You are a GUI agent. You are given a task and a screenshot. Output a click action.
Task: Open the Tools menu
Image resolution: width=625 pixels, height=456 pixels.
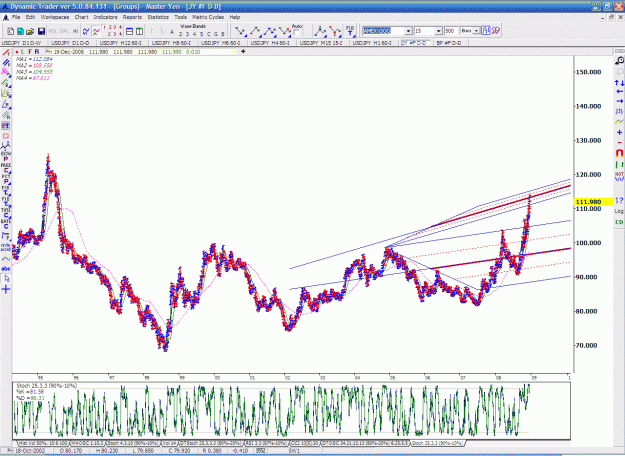(180, 17)
